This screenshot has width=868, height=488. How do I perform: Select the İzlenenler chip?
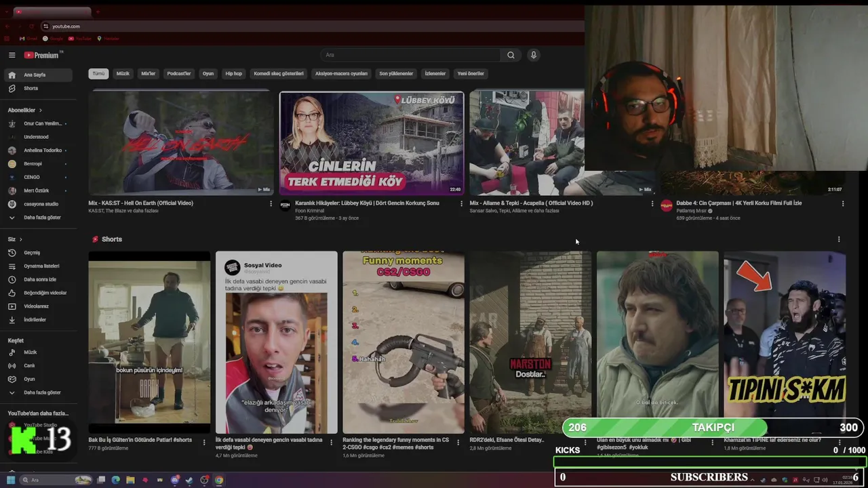(435, 73)
